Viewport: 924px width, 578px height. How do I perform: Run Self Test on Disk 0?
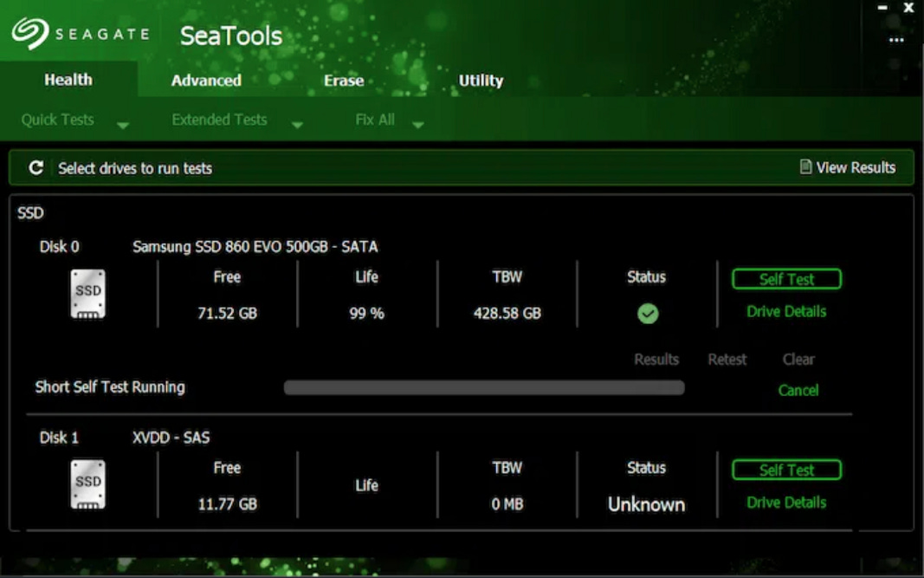click(786, 279)
